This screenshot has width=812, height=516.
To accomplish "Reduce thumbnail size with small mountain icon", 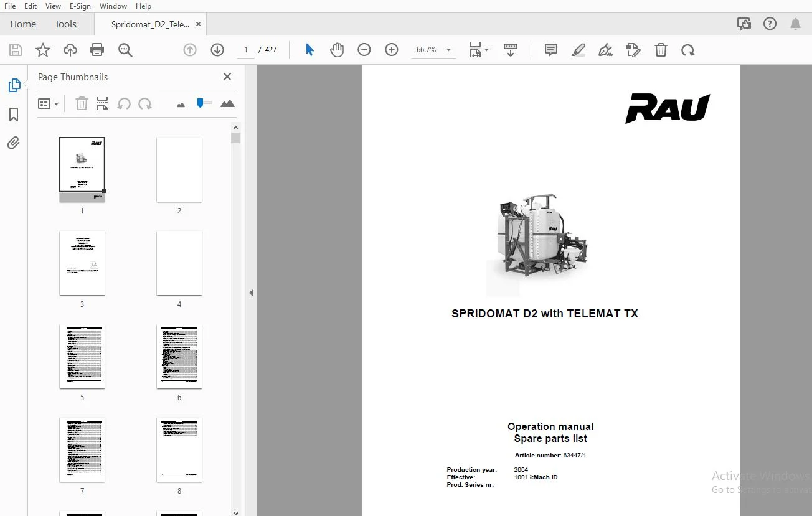I will pyautogui.click(x=181, y=105).
